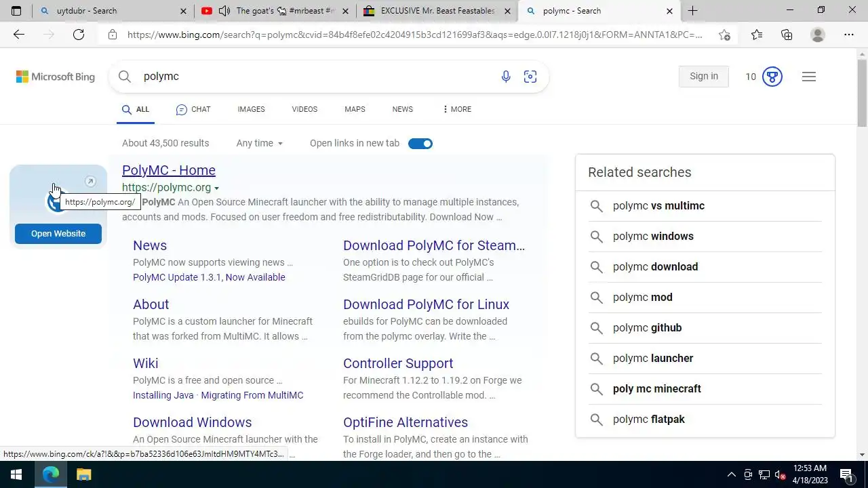Open Microsoft Rewards medal icon
Image resolution: width=868 pixels, height=488 pixels.
pyautogui.click(x=772, y=77)
